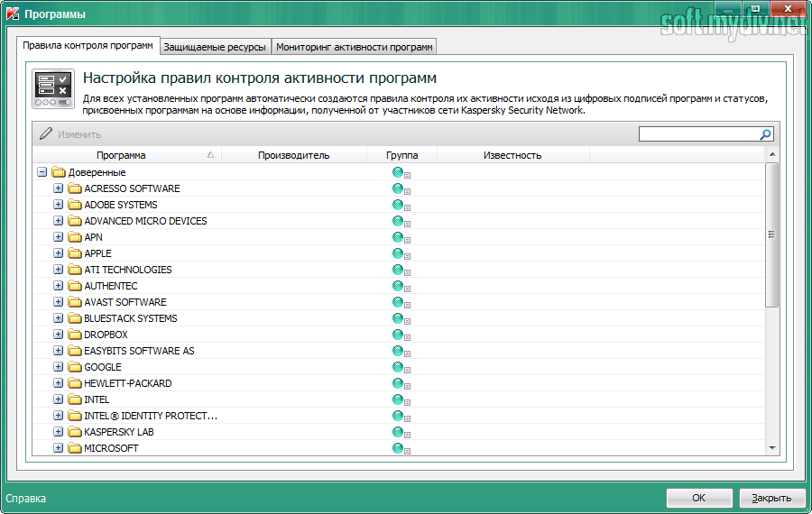
Task: Click the folder icon next to GOOGLE
Action: [75, 367]
